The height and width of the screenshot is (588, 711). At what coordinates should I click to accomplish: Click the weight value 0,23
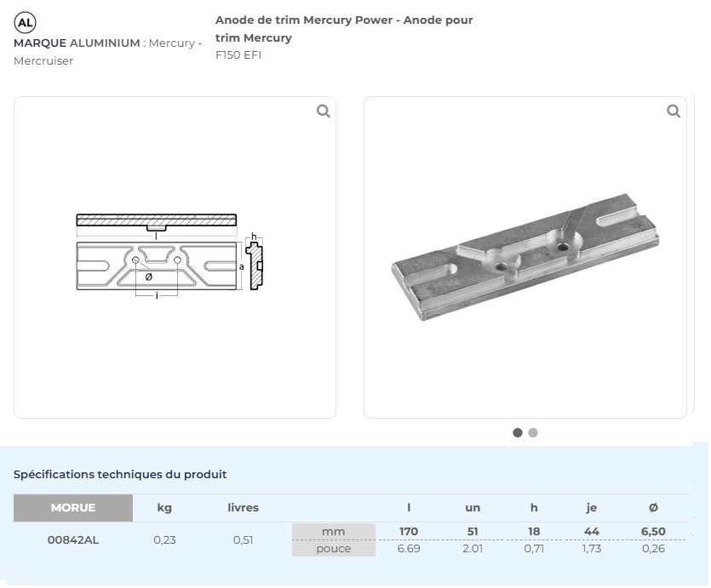[164, 540]
